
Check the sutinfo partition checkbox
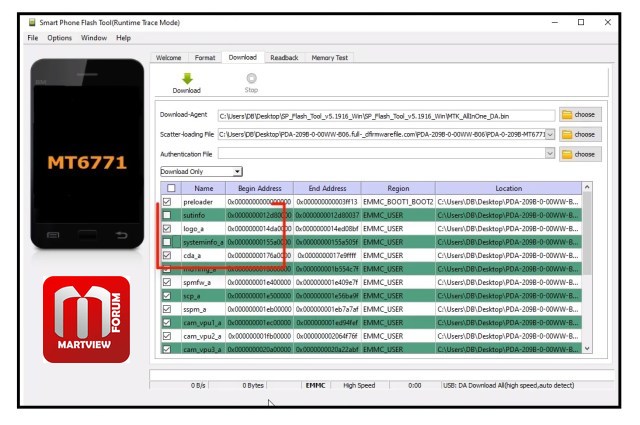point(167,215)
